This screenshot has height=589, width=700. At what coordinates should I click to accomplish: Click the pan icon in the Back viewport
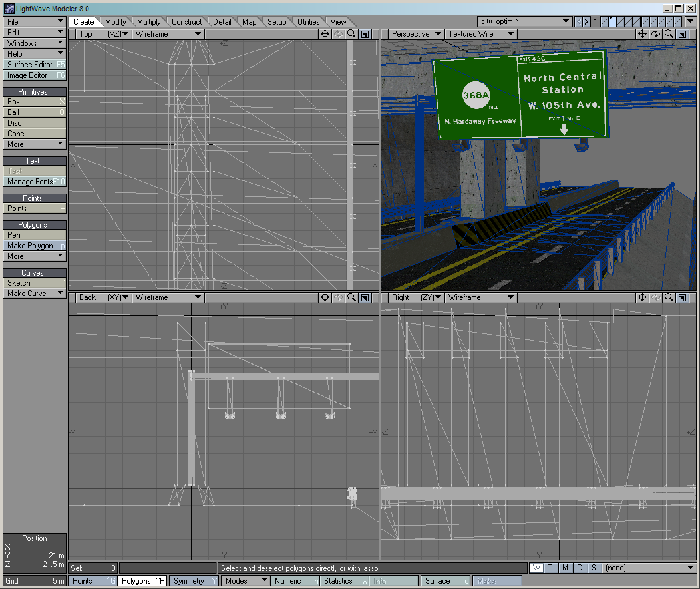point(325,297)
